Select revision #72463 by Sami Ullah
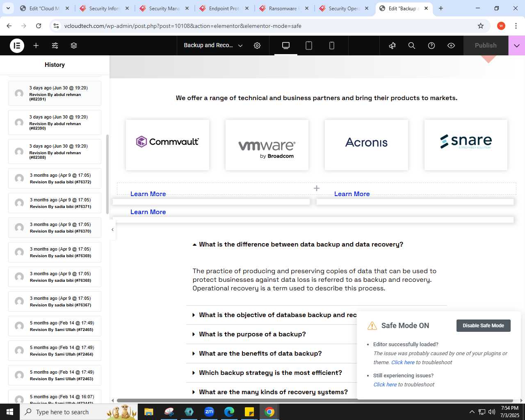Screen dimensions: 525x420 pyautogui.click(x=55, y=375)
